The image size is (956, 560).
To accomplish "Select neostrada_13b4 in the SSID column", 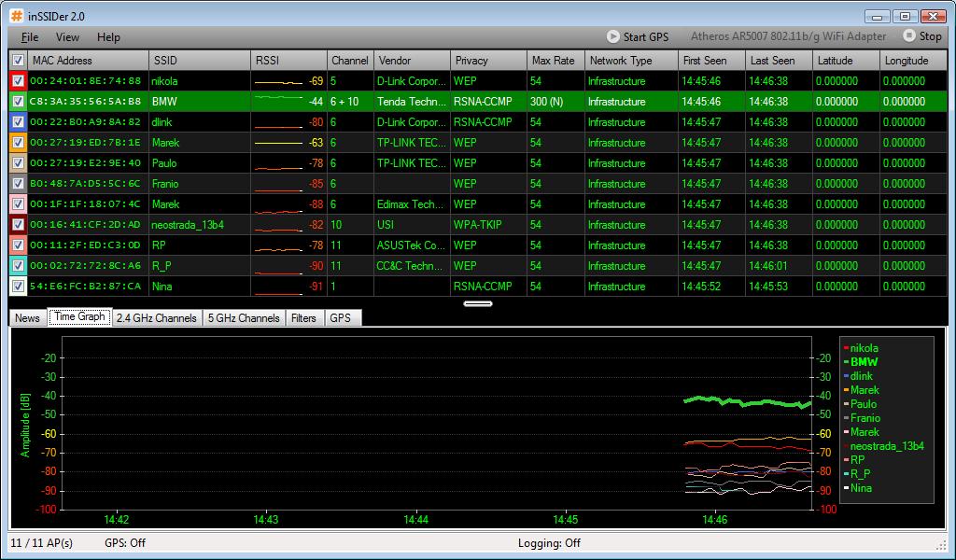I will pos(188,225).
